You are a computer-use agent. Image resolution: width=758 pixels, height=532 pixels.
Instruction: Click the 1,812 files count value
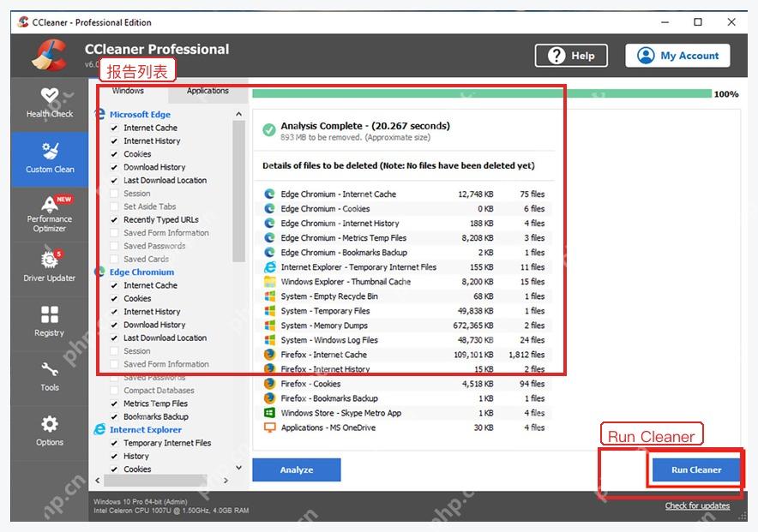(x=526, y=355)
